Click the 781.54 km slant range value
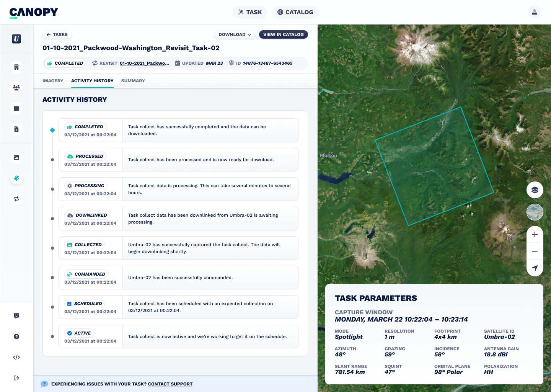551x392 pixels. coord(350,372)
